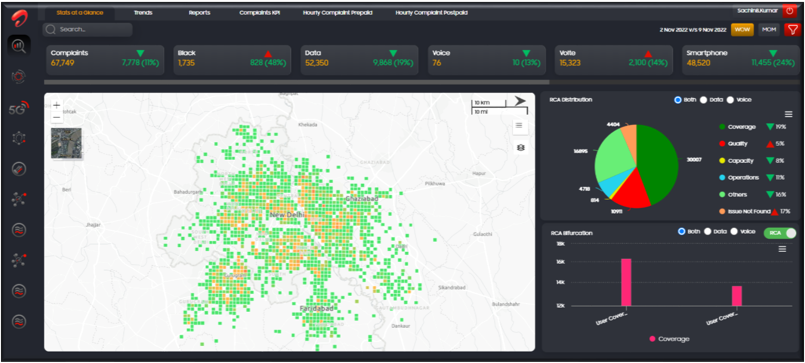Click the magnifier icon in the search box
The width and height of the screenshot is (805, 363).
click(50, 30)
